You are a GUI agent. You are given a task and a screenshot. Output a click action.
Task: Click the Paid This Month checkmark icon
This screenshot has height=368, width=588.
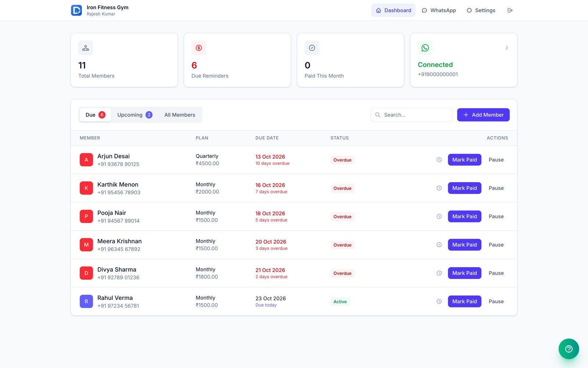coord(312,48)
